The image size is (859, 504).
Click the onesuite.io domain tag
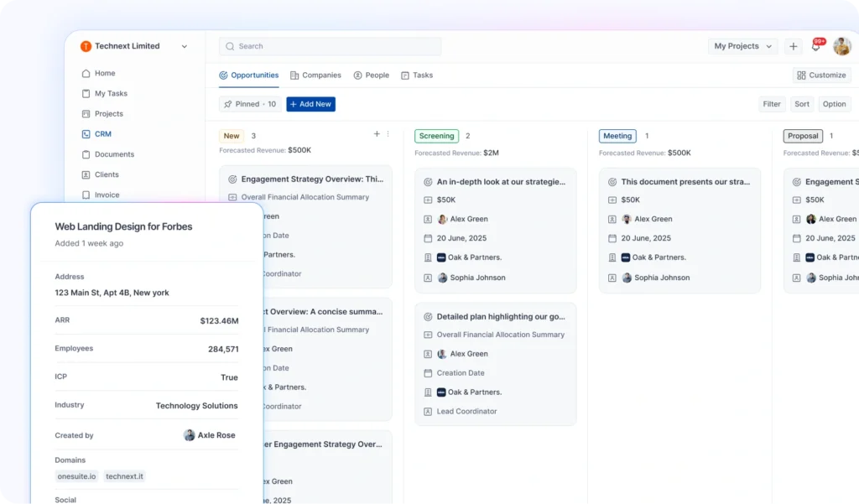(76, 476)
